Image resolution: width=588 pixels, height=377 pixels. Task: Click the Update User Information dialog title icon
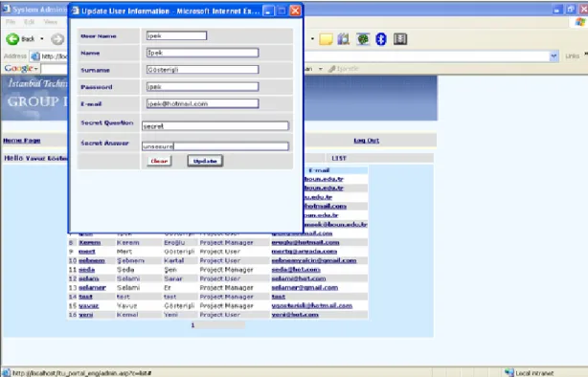pyautogui.click(x=76, y=11)
